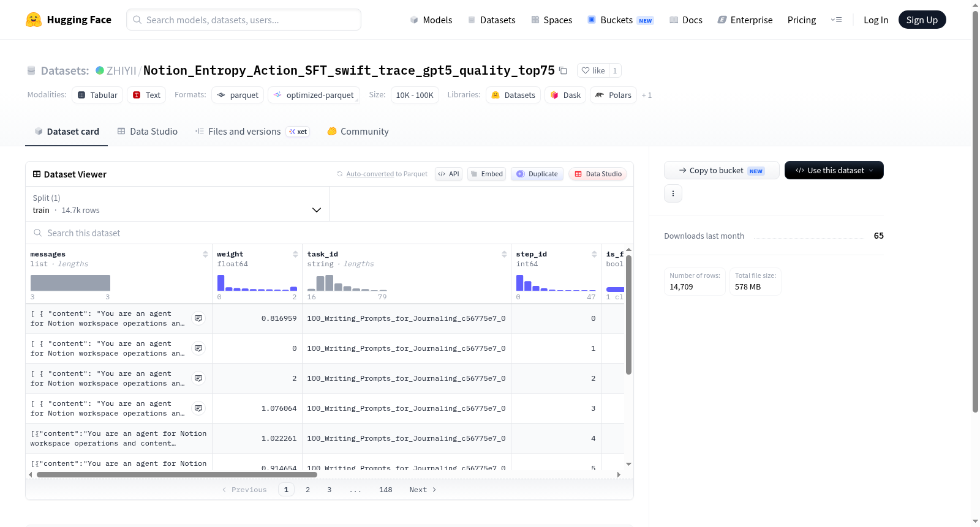Filter by Tabular modality tag
This screenshot has width=980, height=527.
(97, 95)
